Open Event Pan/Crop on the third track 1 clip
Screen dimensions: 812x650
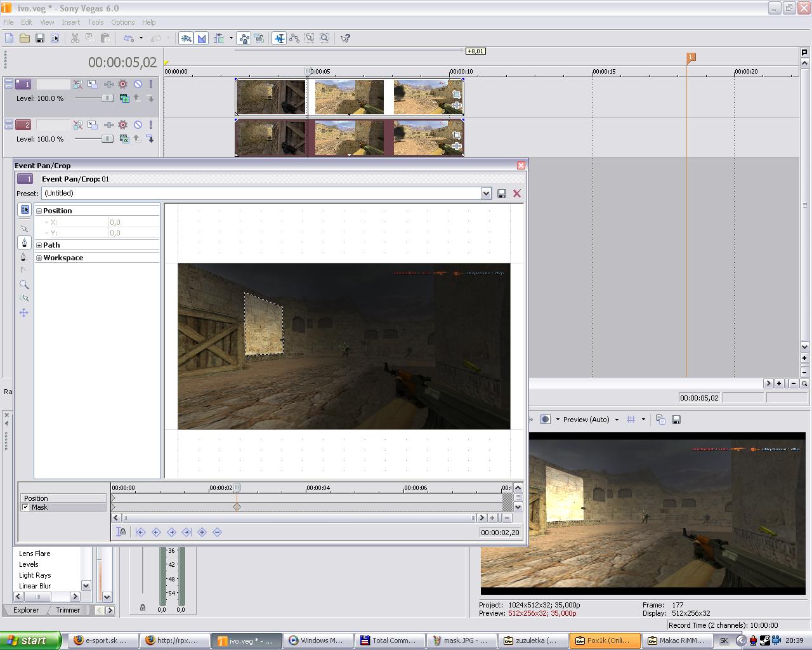456,95
